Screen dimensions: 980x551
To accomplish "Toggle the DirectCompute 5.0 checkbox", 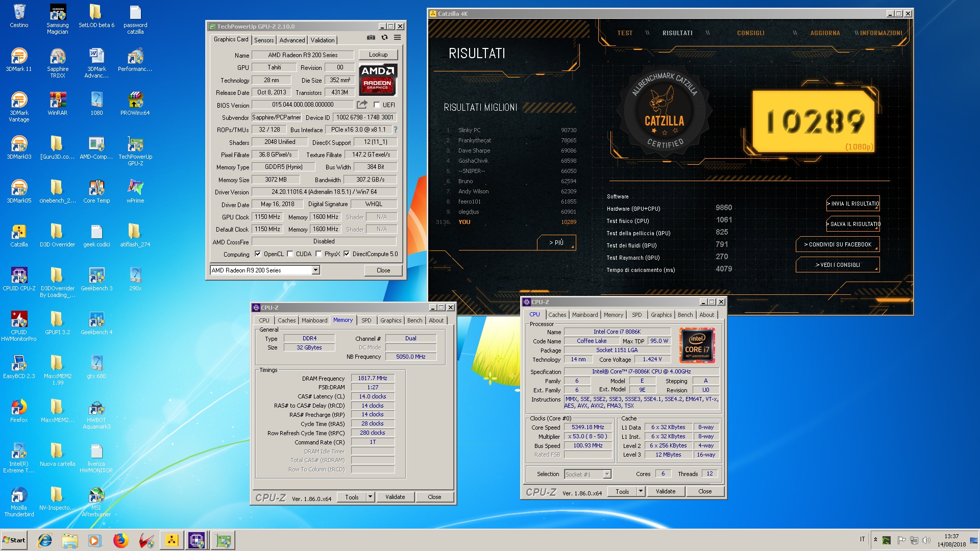I will pyautogui.click(x=347, y=254).
